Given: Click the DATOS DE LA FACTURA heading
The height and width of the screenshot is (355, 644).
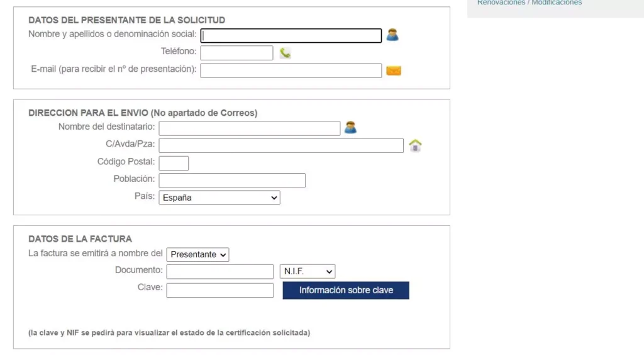Looking at the screenshot, I should pyautogui.click(x=80, y=239).
